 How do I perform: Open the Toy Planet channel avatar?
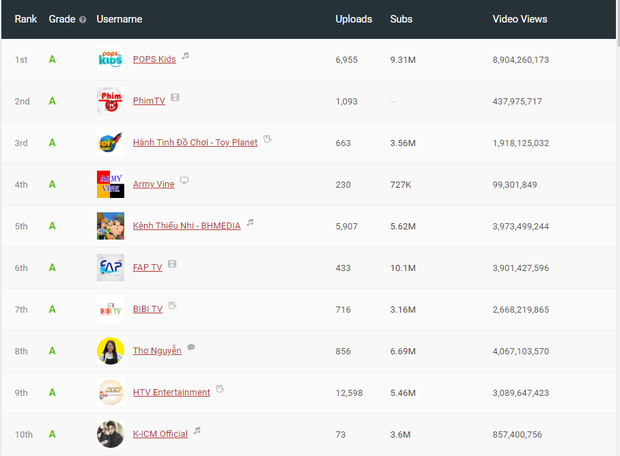pyautogui.click(x=110, y=143)
